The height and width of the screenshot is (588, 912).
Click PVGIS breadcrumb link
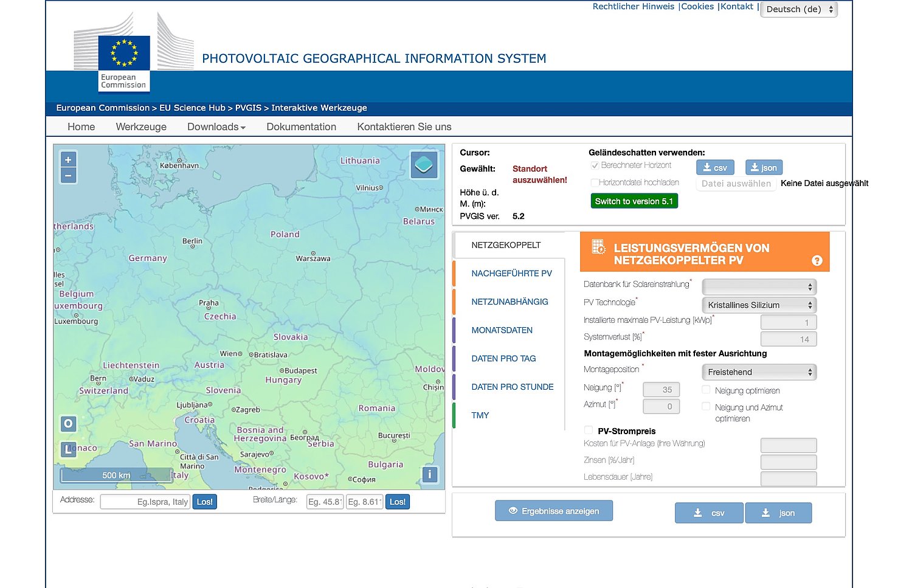pyautogui.click(x=248, y=108)
